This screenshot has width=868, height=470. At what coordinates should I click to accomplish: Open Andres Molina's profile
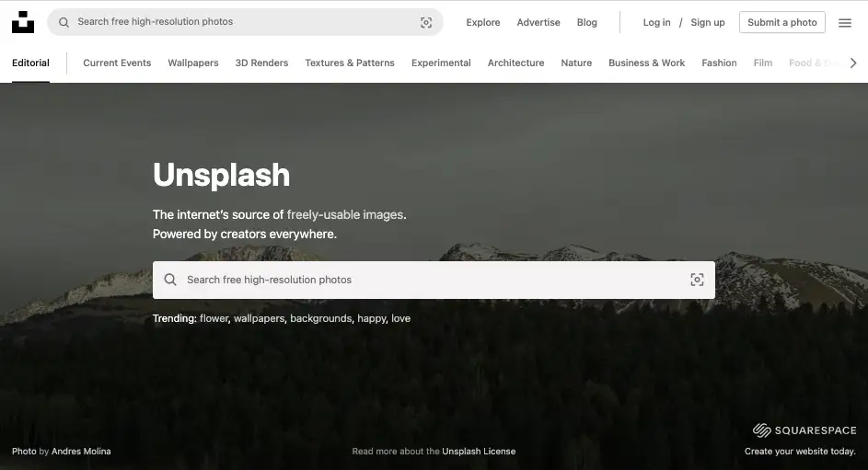point(81,452)
